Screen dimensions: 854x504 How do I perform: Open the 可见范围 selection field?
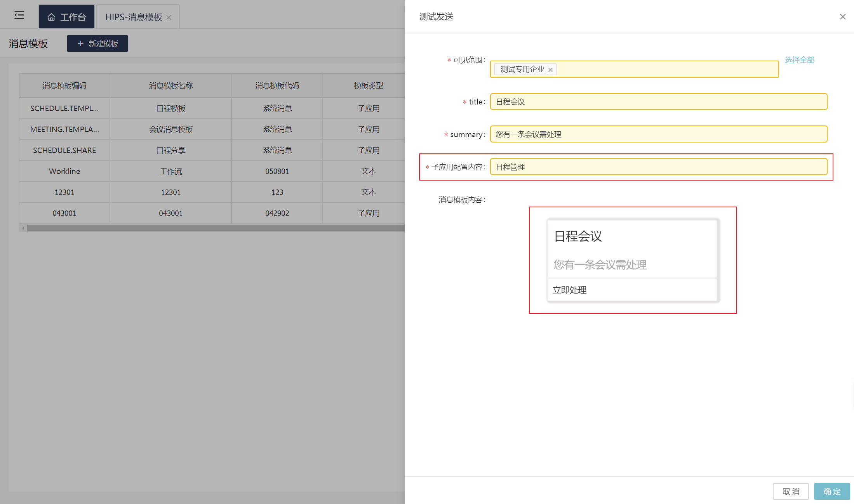pyautogui.click(x=634, y=69)
